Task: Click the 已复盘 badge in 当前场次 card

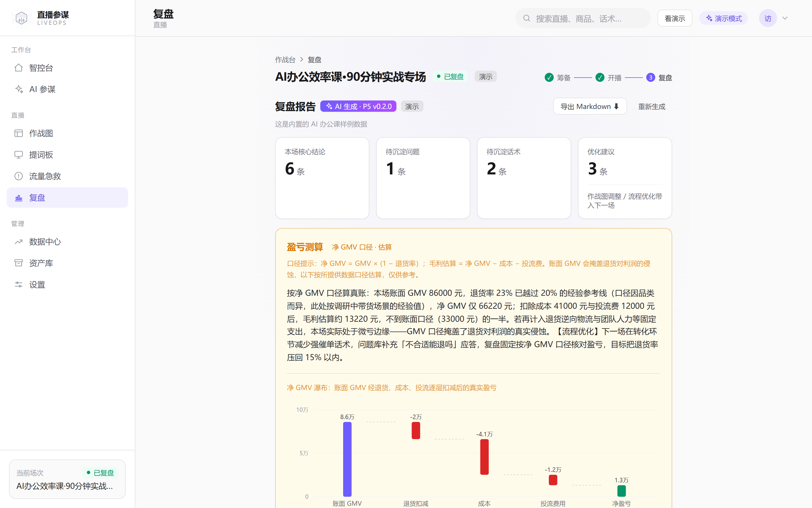Action: click(100, 473)
